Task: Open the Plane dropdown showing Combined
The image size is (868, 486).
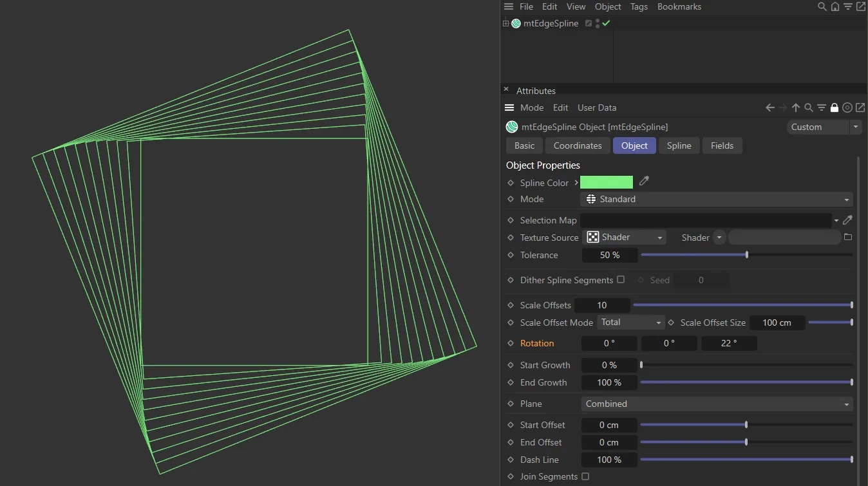Action: [x=716, y=404]
